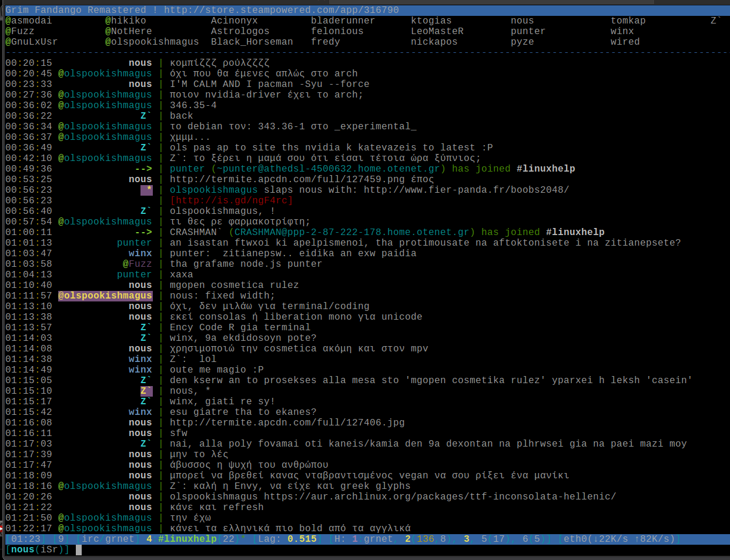730x560 pixels.
Task: Select nick LeoMasteR in the nicklist
Action: pos(437,31)
